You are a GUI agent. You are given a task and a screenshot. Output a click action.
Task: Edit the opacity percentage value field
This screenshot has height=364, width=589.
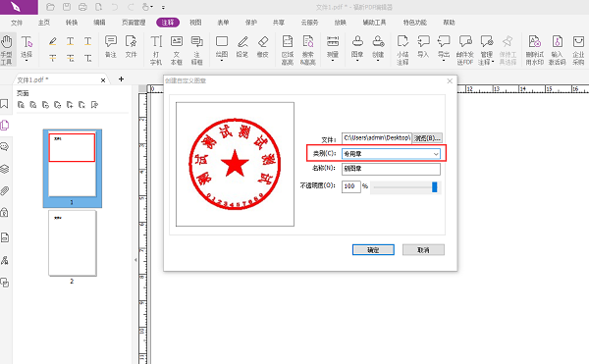[350, 186]
